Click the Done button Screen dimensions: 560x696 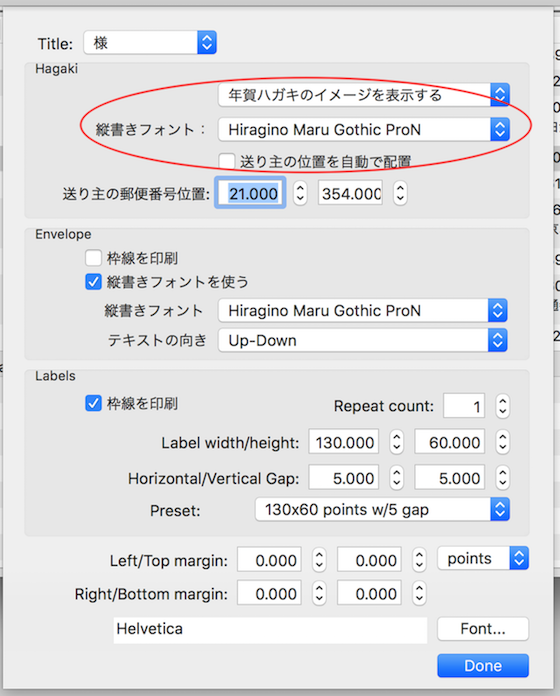pos(483,665)
